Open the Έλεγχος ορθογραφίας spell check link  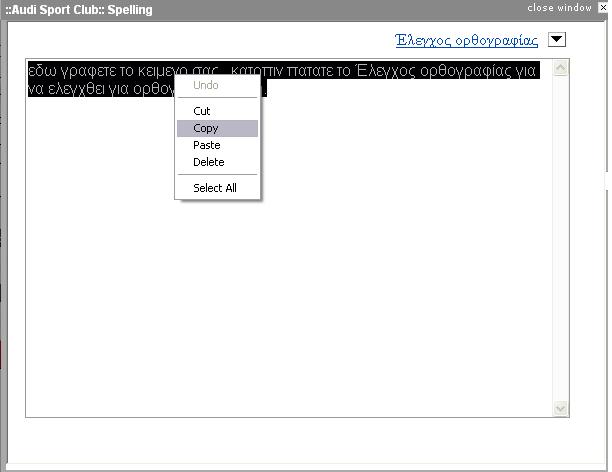click(467, 41)
